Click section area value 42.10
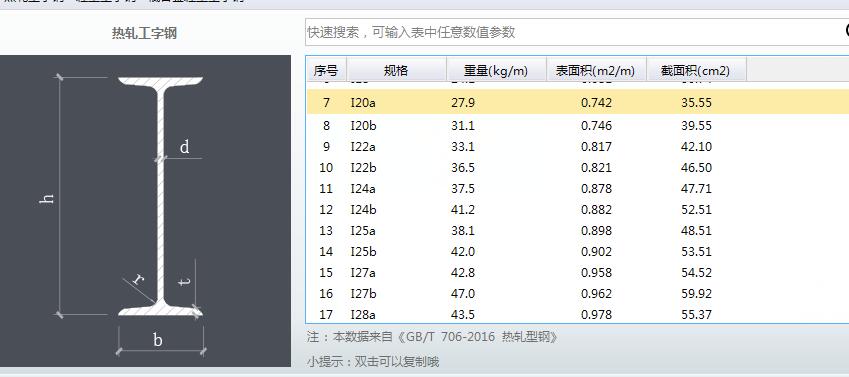849x377 pixels. click(696, 147)
